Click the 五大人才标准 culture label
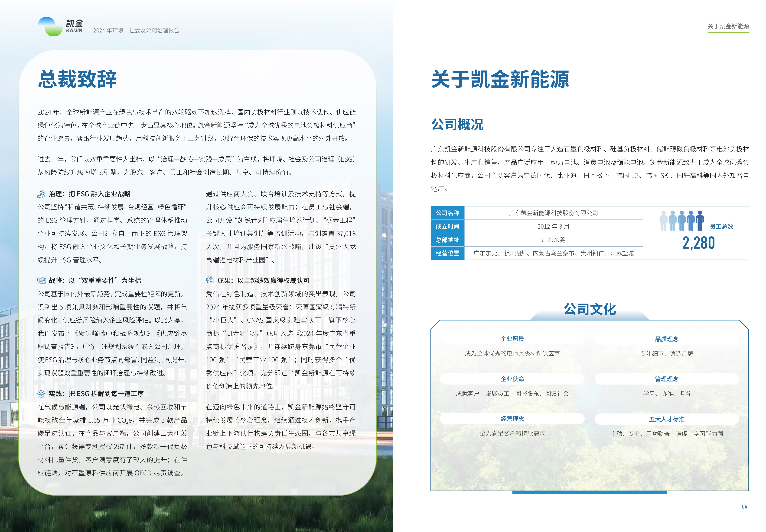The image size is (766, 532). tap(667, 419)
